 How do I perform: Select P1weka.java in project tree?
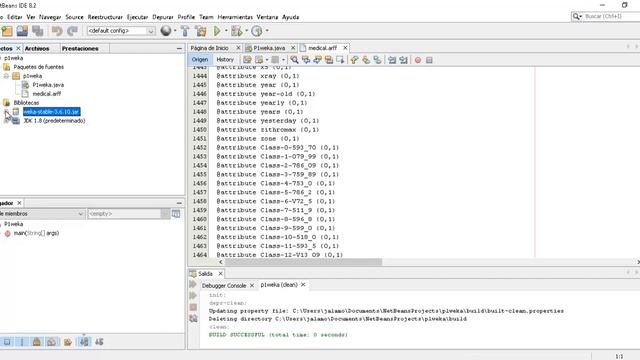[48, 85]
